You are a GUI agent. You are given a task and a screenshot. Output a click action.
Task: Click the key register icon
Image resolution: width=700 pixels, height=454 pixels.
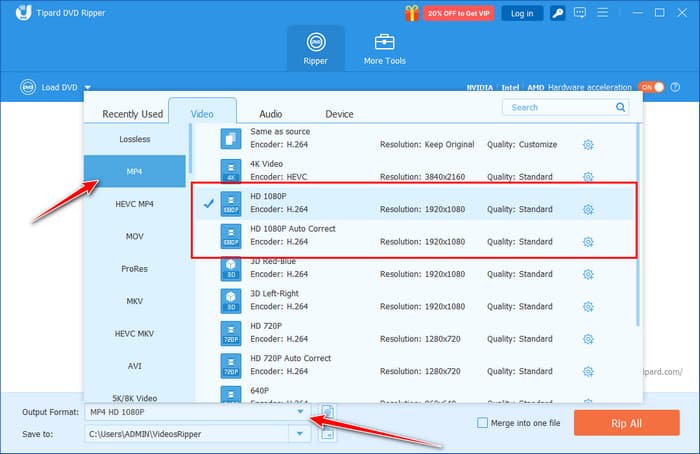tap(556, 13)
